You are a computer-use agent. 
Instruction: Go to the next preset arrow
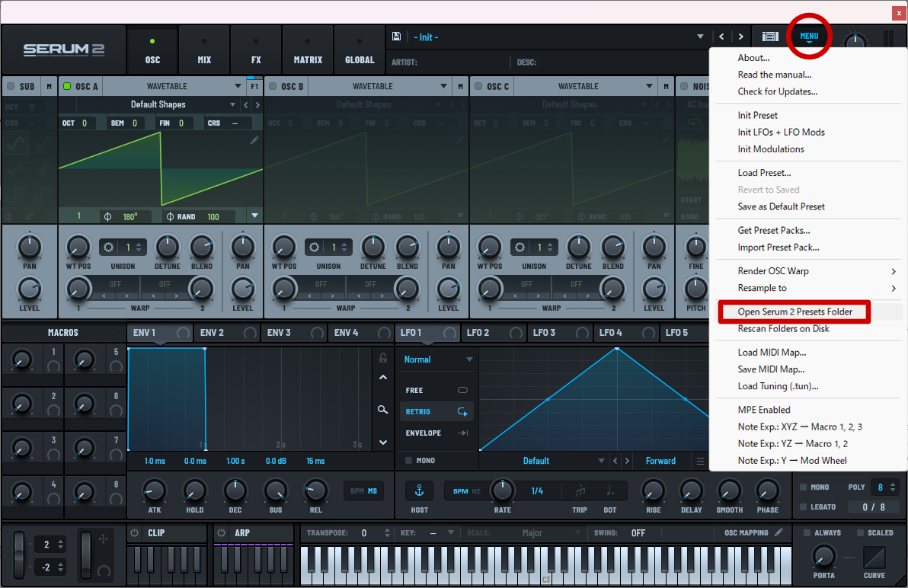click(x=740, y=37)
